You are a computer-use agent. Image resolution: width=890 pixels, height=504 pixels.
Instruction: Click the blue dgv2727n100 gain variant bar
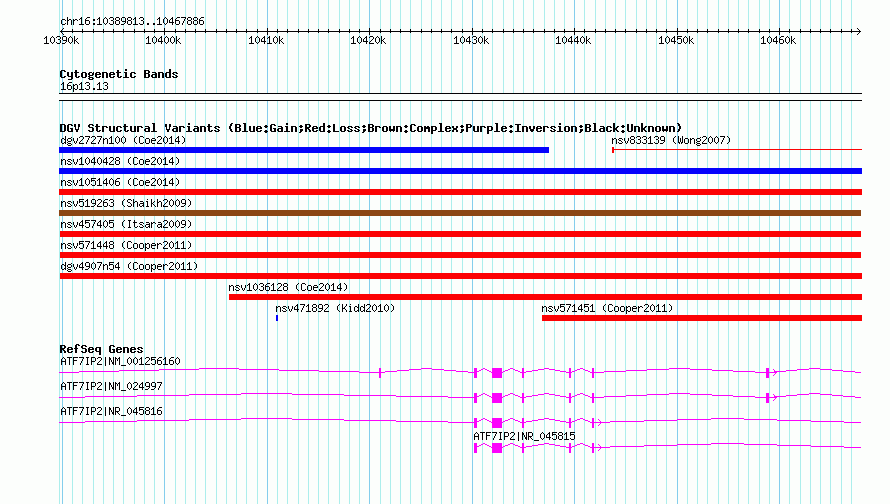(304, 150)
